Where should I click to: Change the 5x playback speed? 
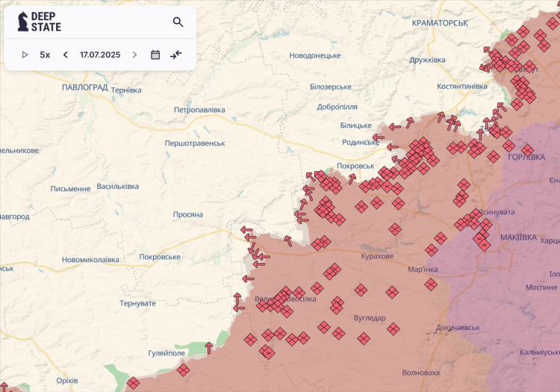coord(45,55)
